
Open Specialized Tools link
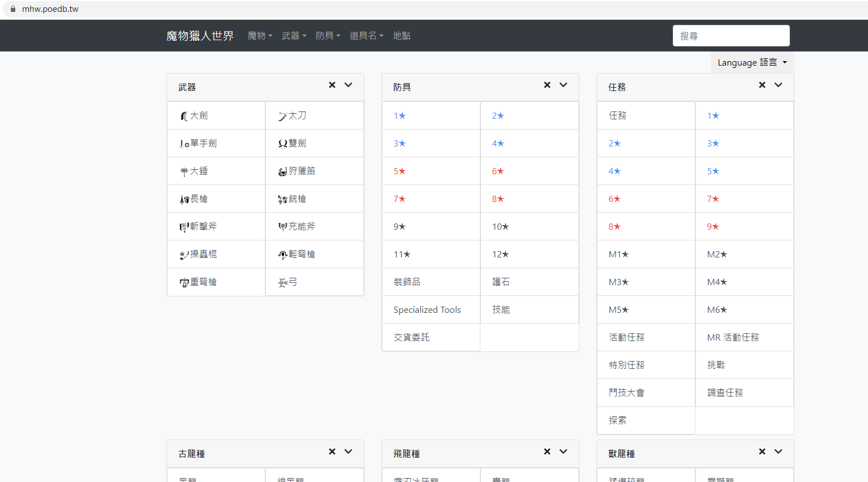(x=427, y=310)
